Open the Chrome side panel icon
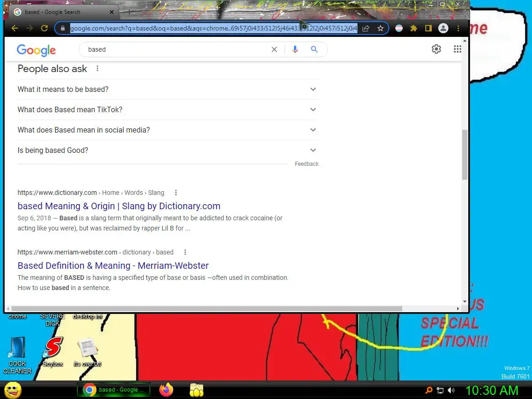Screen dimensions: 532x399 428,29
